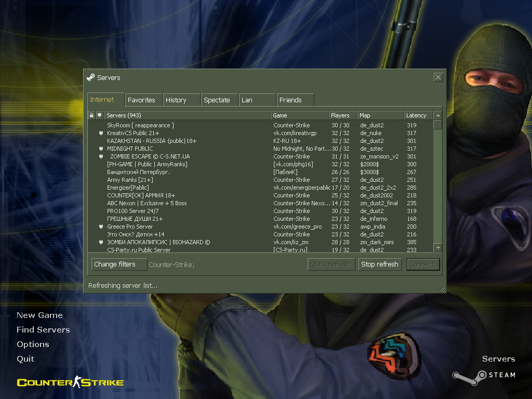Click the Counter-Strike; filter text
This screenshot has height=399, width=532.
point(171,264)
